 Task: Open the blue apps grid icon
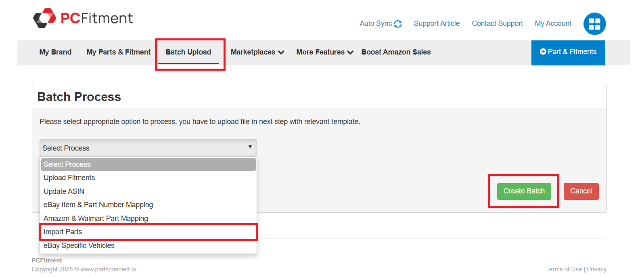594,24
